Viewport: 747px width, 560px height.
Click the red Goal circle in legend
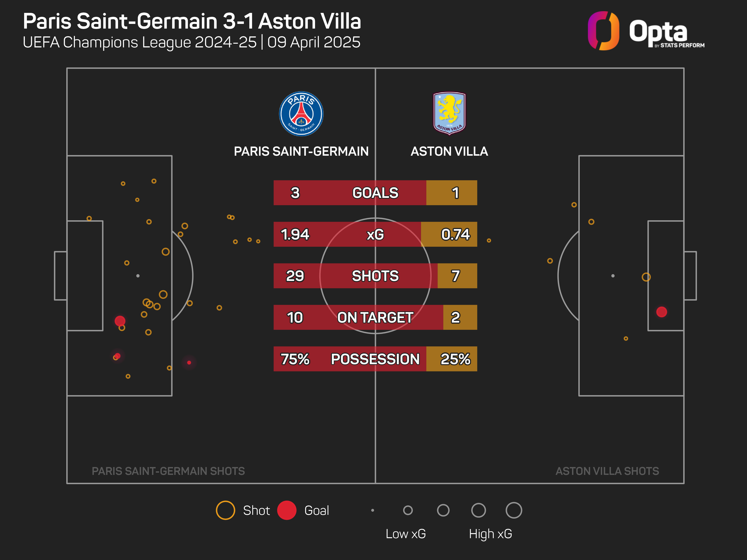coord(287,510)
